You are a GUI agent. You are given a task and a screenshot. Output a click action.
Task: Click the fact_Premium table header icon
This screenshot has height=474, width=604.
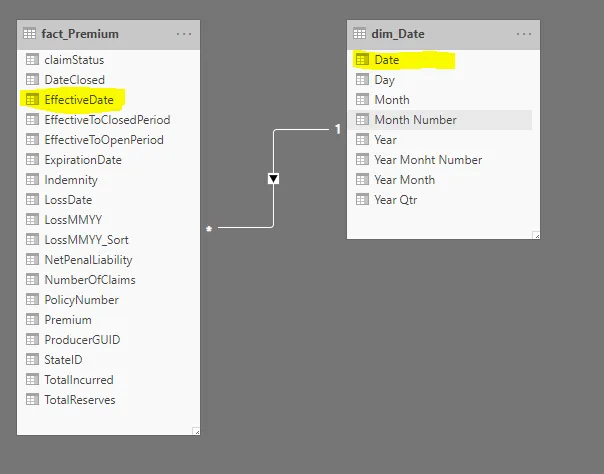click(30, 34)
